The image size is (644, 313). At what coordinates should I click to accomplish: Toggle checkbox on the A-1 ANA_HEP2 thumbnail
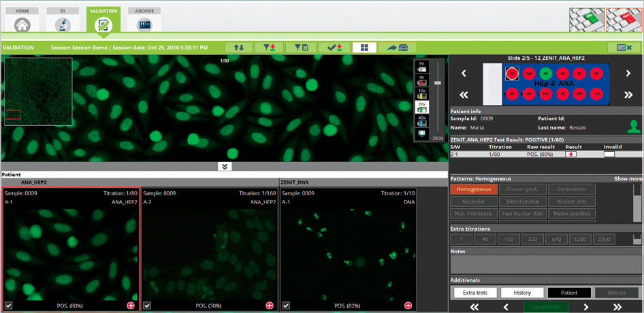[x=8, y=306]
